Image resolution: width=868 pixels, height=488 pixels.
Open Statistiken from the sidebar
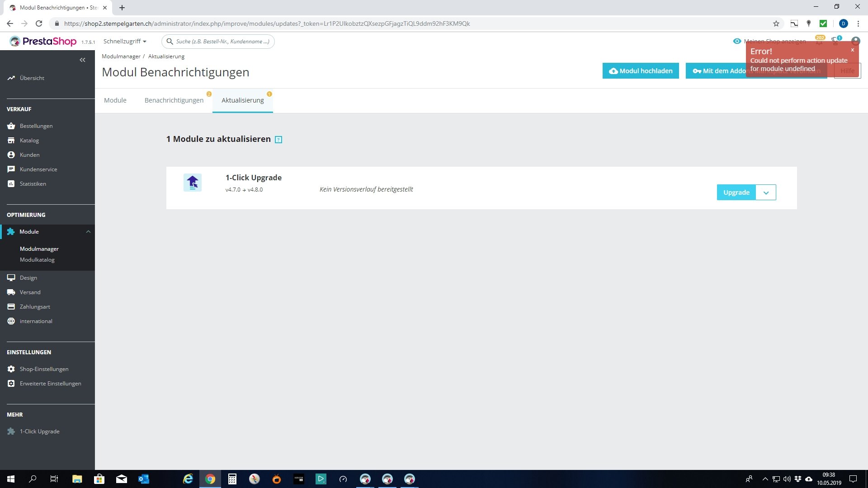(x=33, y=183)
